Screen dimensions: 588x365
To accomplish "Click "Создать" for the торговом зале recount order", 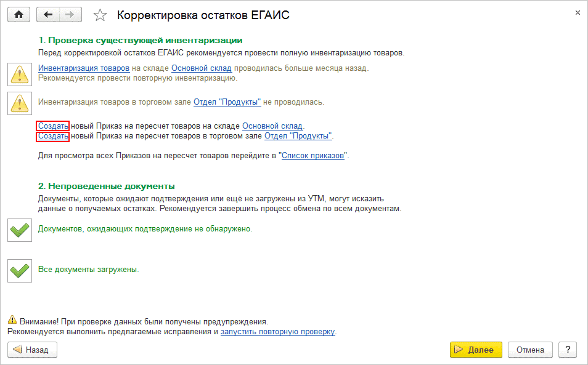I will 53,135.
